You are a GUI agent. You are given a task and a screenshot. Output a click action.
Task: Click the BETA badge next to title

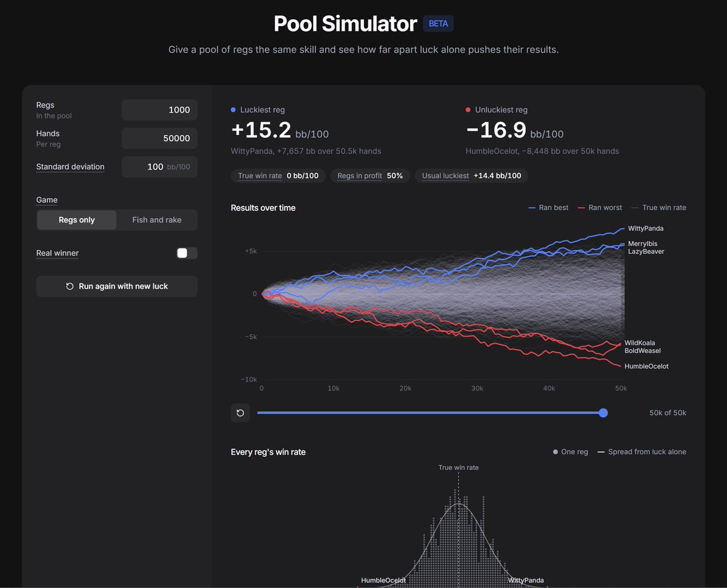438,24
